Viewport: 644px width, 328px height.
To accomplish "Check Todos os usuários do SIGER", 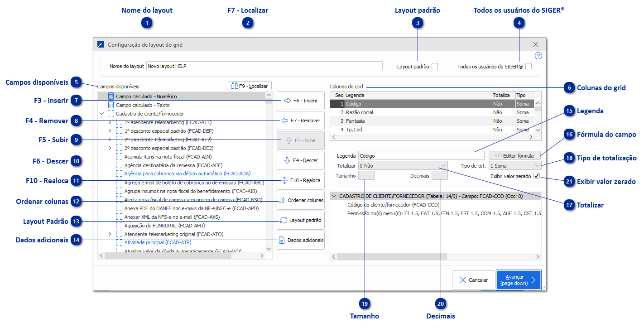I will pyautogui.click(x=528, y=65).
